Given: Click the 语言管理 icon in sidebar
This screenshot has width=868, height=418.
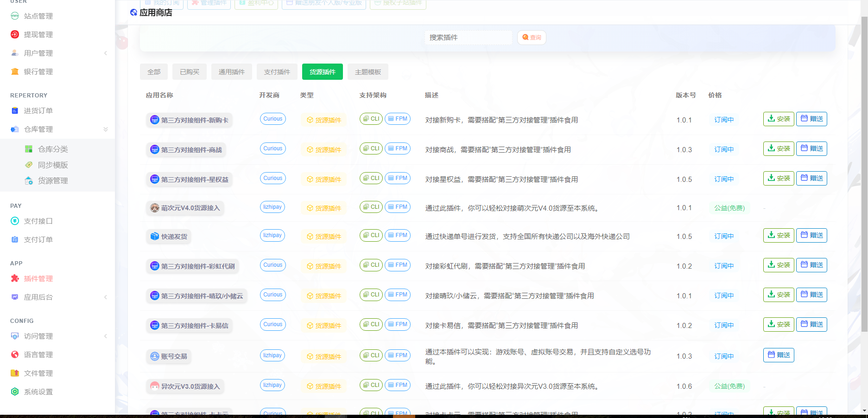Looking at the screenshot, I should (x=15, y=354).
